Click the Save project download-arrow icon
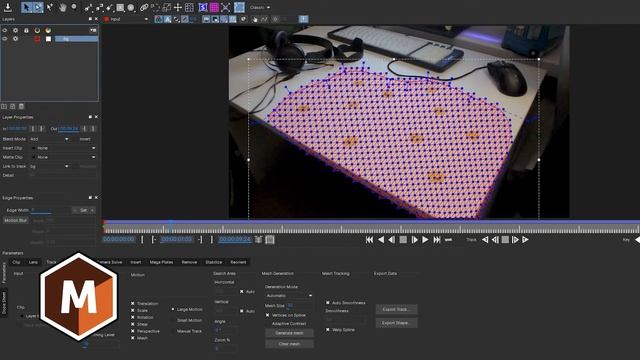Screen dimensions: 640x360 (x=8, y=7)
